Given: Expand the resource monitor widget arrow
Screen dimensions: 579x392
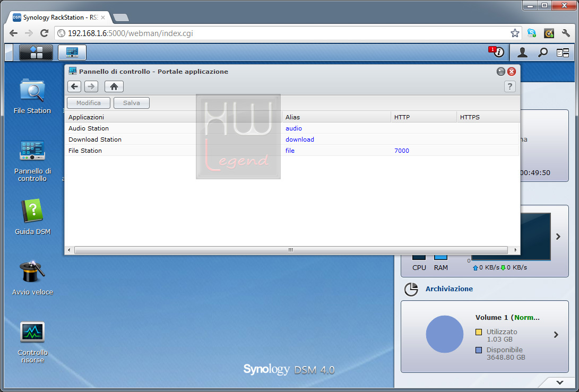Looking at the screenshot, I should click(558, 237).
